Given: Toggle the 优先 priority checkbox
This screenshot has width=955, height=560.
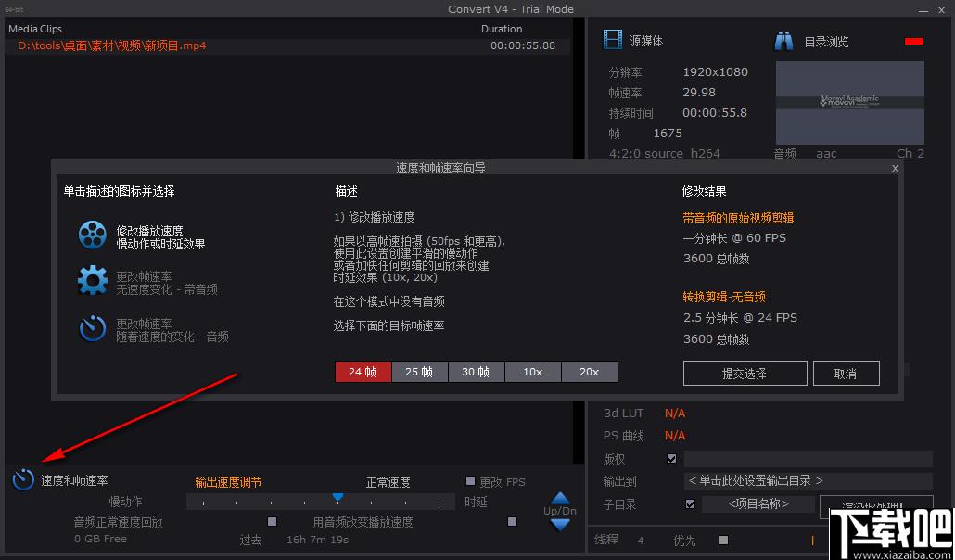Looking at the screenshot, I should click(x=723, y=540).
